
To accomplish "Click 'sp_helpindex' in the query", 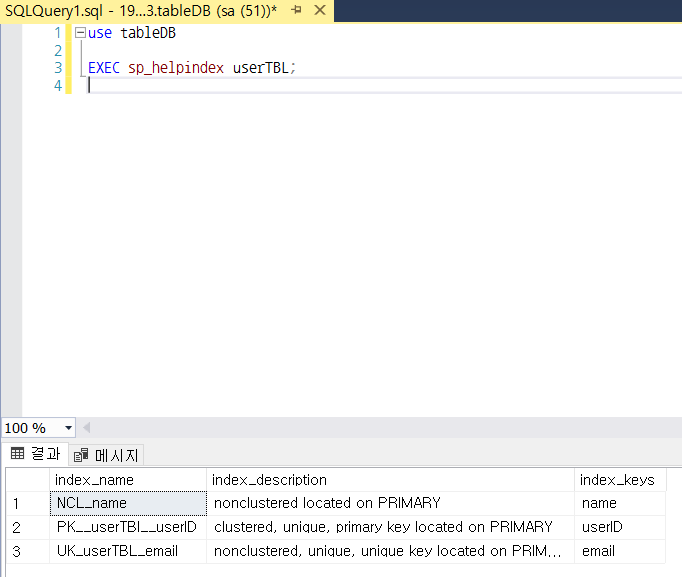I will coord(176,68).
